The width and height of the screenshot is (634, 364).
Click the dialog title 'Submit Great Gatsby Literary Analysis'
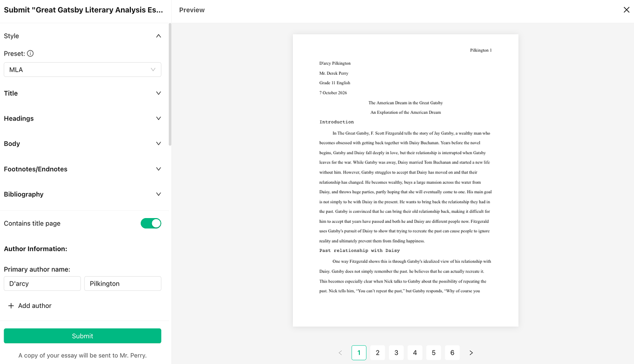pos(83,10)
